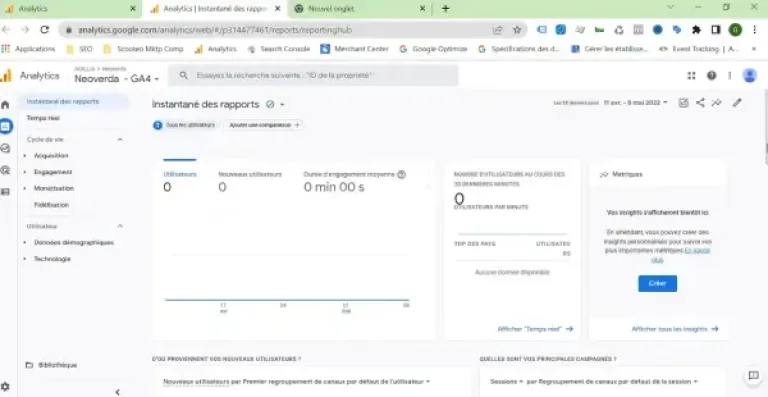The height and width of the screenshot is (397, 768).
Task: Open the browser extensions puzzle icon
Action: (696, 30)
